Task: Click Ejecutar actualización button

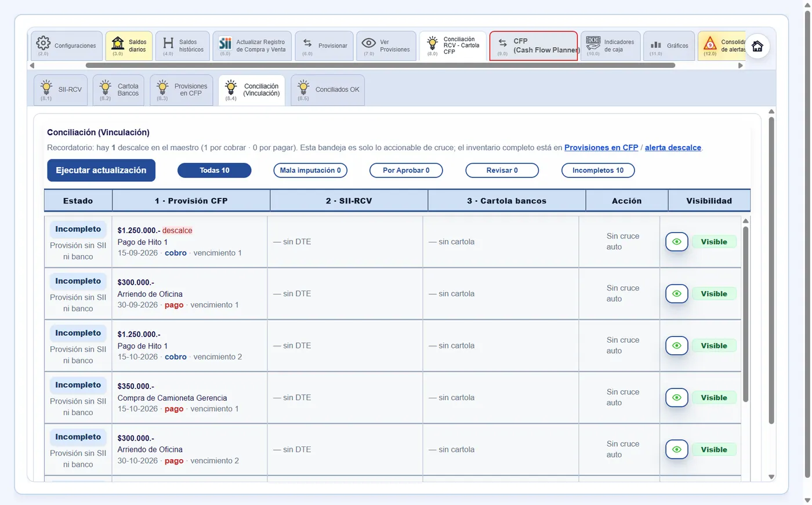Action: click(101, 170)
